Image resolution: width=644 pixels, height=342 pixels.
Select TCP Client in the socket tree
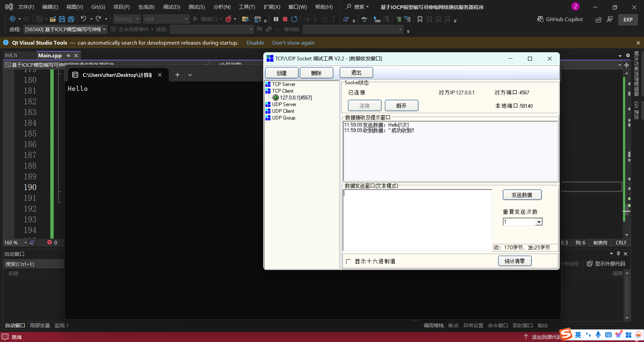pyautogui.click(x=283, y=91)
